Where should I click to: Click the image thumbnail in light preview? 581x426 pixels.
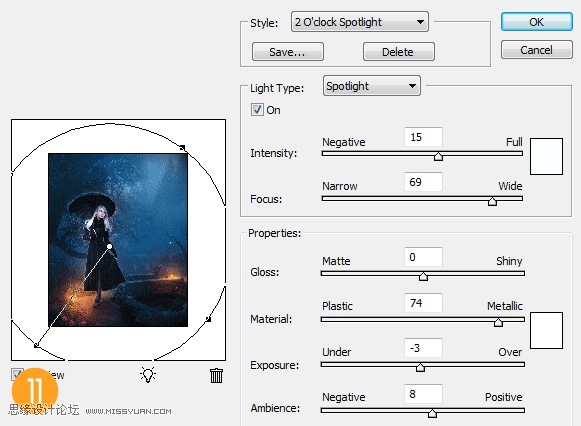tap(118, 240)
